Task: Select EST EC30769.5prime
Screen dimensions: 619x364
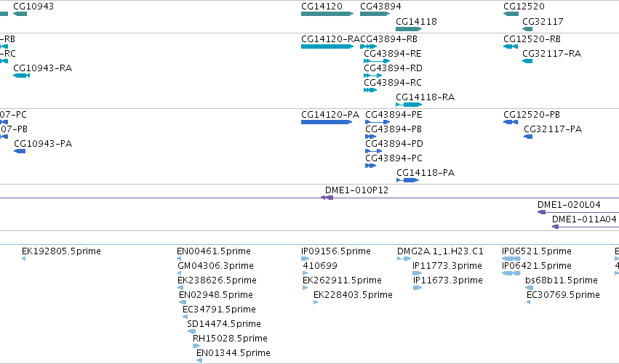Action: tap(563, 296)
